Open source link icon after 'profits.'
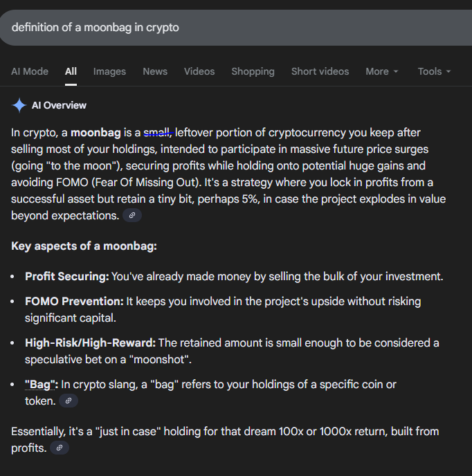Screen dimensions: 472x476 click(60, 448)
